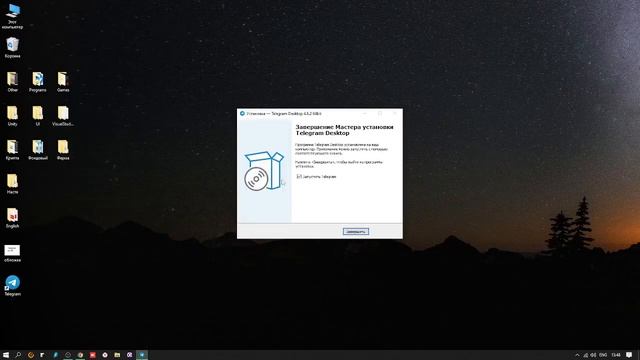640x360 pixels.
Task: Select the Этот компьютер desktop icon
Action: (x=12, y=16)
